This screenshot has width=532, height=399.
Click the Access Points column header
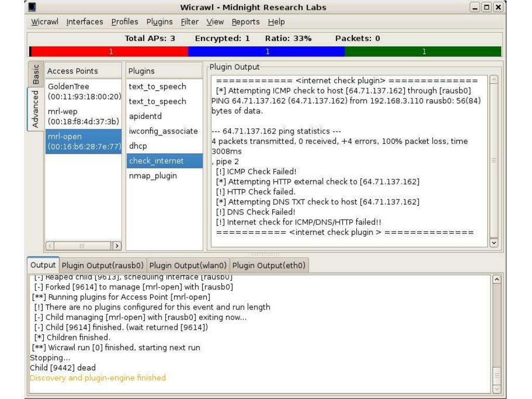tap(83, 71)
